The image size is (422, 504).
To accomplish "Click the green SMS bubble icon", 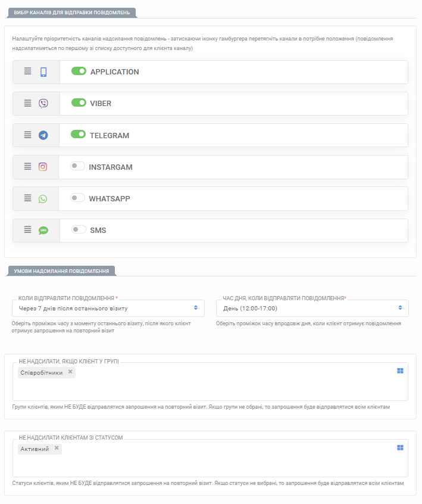I will [x=43, y=231].
